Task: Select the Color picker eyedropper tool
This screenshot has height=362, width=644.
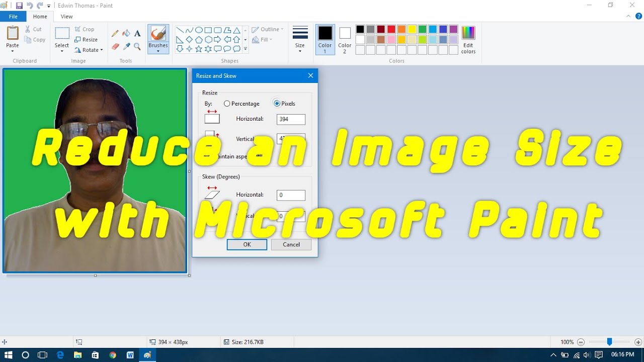Action: 126,46
